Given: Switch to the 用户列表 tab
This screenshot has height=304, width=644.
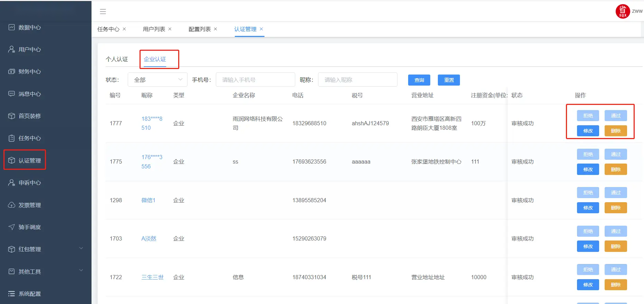Looking at the screenshot, I should tap(154, 29).
